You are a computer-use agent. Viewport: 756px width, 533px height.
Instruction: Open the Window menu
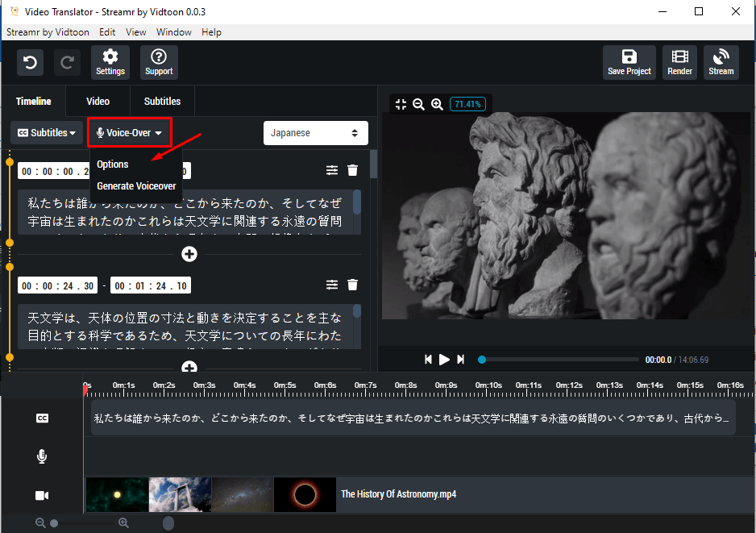point(173,32)
